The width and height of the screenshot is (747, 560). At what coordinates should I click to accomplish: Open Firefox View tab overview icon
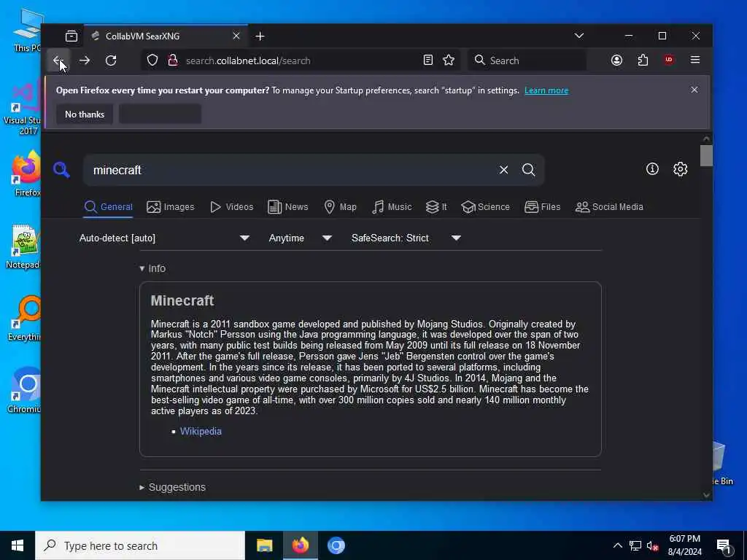click(71, 36)
